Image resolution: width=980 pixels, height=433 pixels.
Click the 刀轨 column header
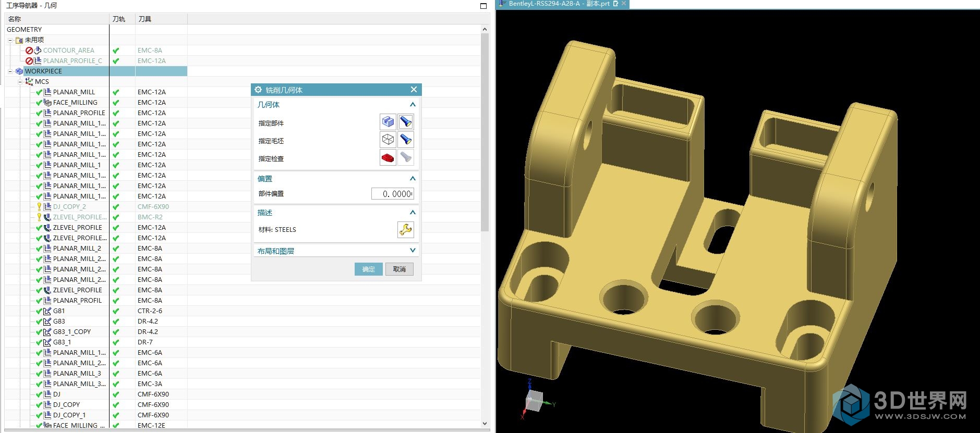coord(123,19)
